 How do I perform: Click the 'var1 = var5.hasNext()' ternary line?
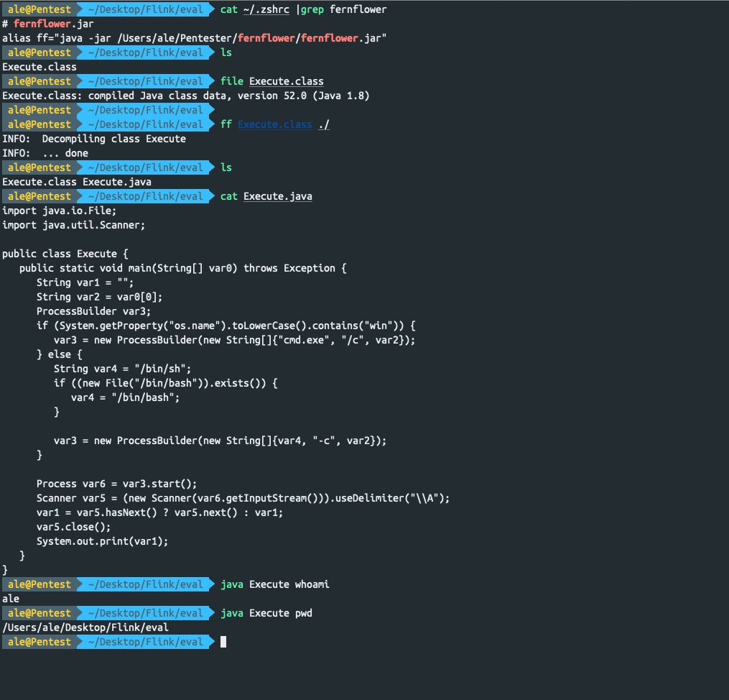coord(159,513)
